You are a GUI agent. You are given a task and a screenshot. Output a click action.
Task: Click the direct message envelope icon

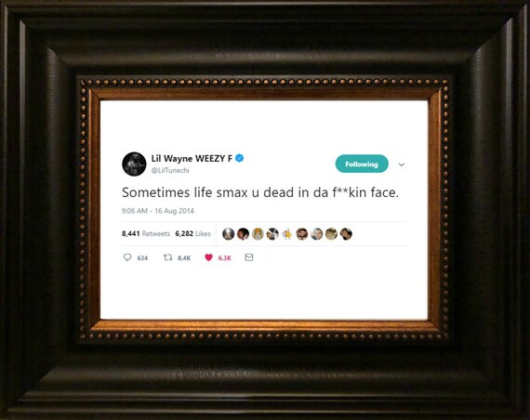coord(249,257)
